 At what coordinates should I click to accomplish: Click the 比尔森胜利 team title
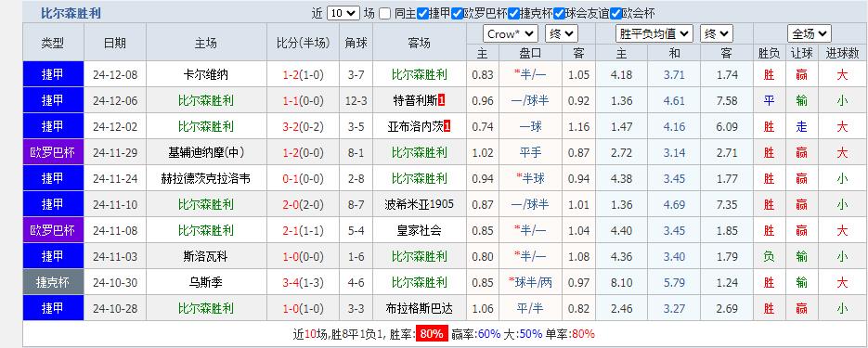click(x=71, y=14)
